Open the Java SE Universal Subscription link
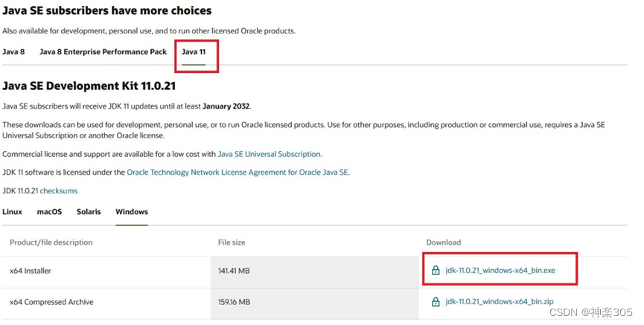The height and width of the screenshot is (325, 644). click(269, 154)
